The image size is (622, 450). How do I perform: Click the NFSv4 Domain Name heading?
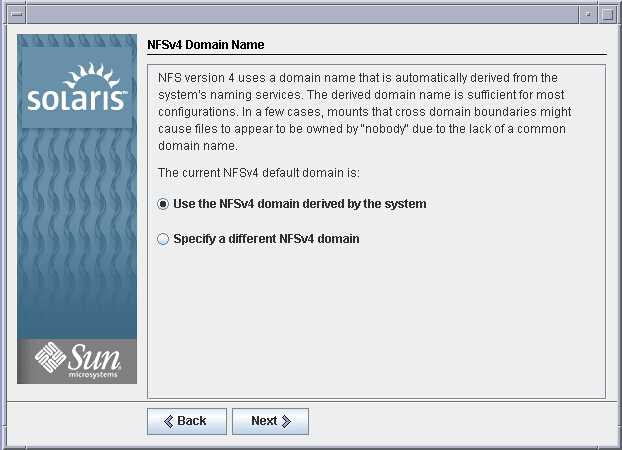coord(205,44)
